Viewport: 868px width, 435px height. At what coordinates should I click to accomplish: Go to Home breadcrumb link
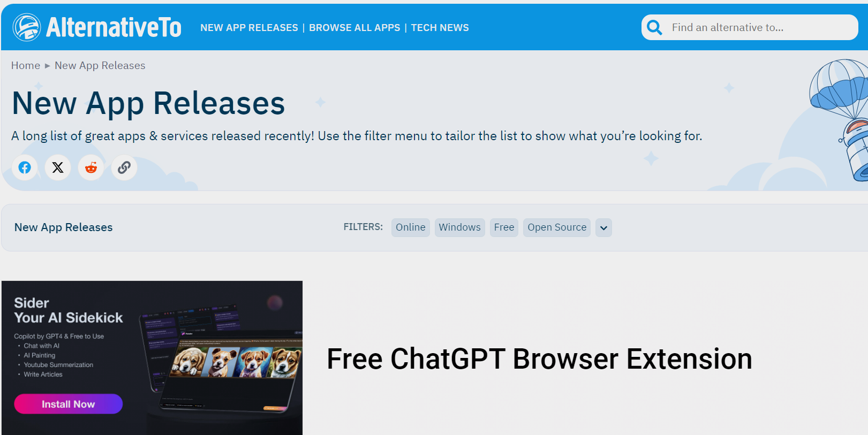tap(26, 65)
